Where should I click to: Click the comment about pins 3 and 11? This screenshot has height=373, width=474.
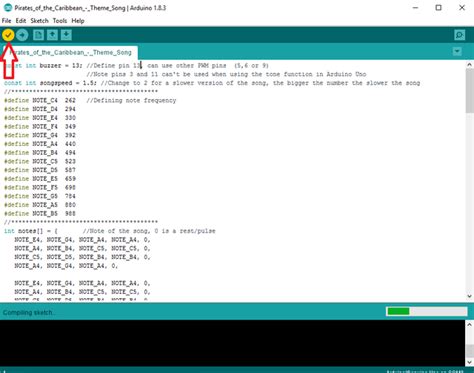point(226,74)
